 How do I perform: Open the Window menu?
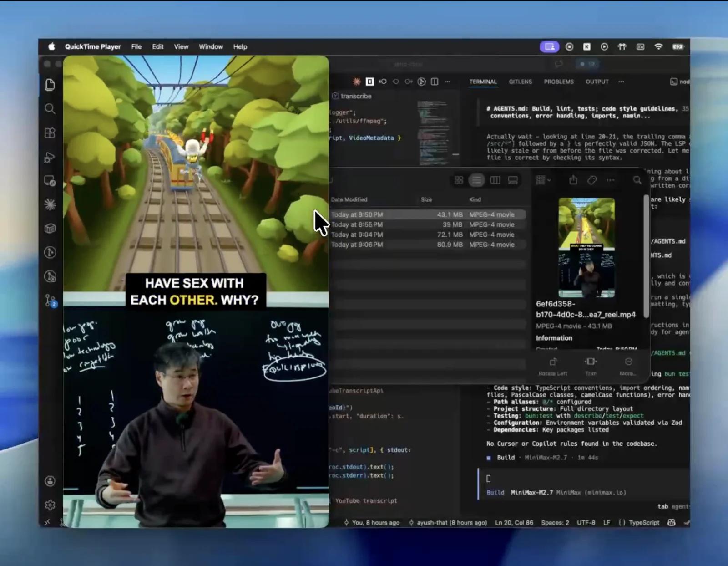coord(211,46)
